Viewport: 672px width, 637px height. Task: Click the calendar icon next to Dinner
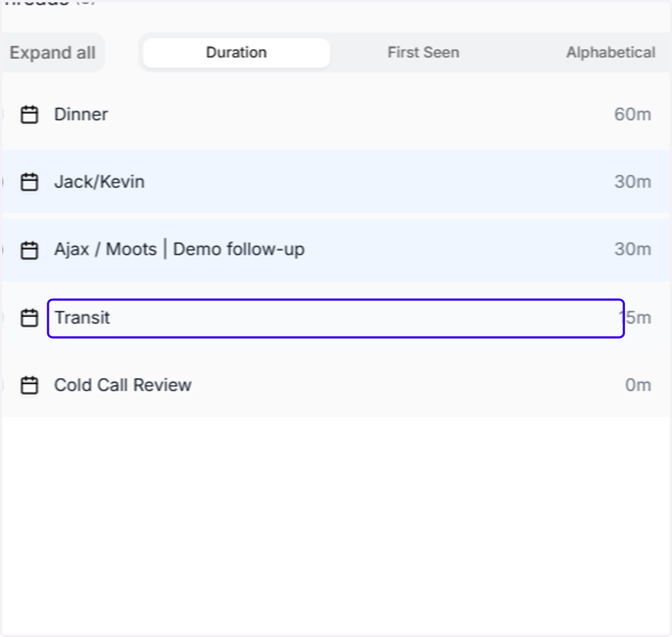click(29, 115)
